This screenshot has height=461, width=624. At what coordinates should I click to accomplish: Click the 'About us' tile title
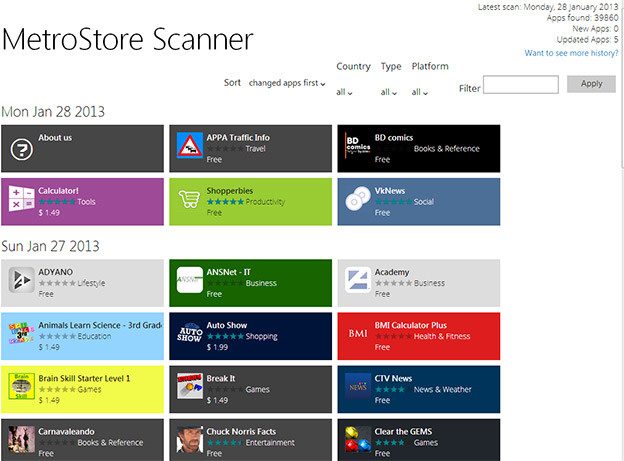coord(55,137)
